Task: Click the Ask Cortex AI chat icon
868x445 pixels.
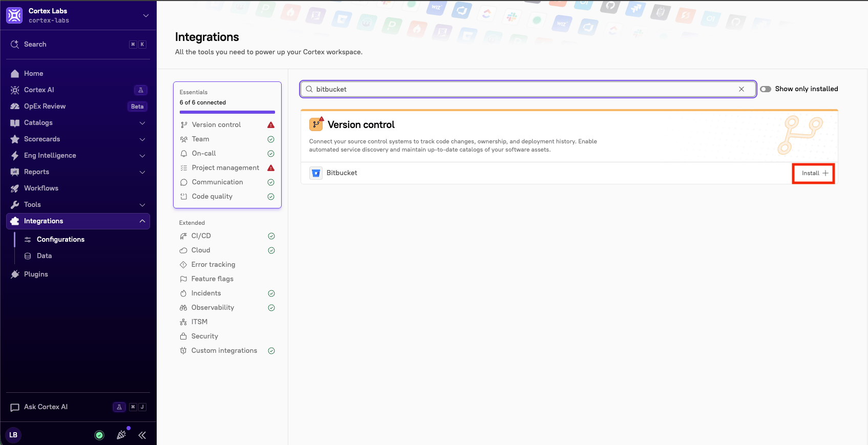Action: point(15,408)
